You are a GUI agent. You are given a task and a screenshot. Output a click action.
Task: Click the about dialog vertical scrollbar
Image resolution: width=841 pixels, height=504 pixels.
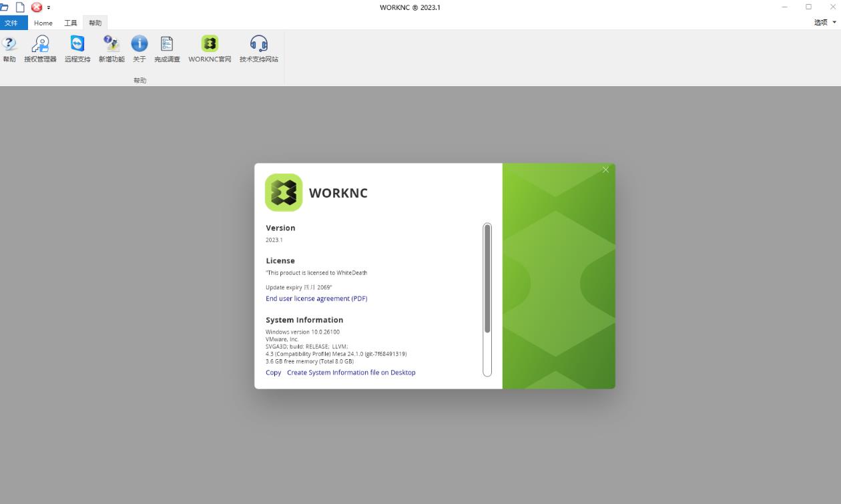click(487, 299)
